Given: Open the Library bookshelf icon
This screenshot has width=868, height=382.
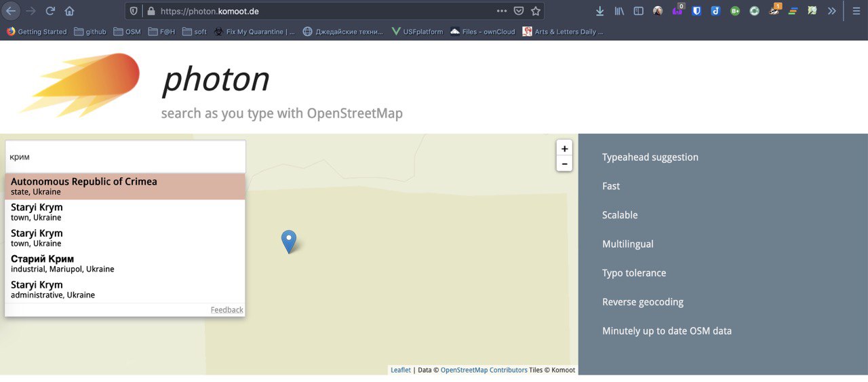Looking at the screenshot, I should click(x=619, y=11).
